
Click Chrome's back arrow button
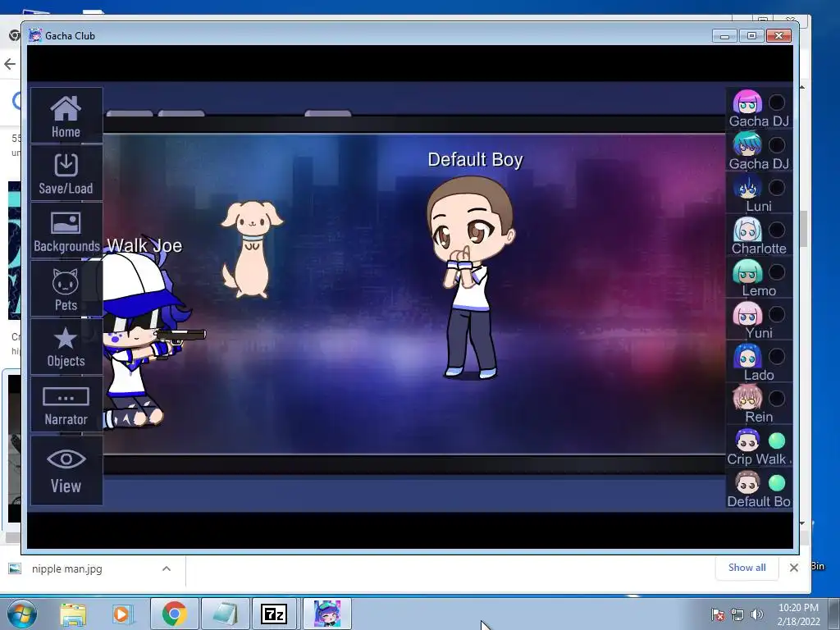[x=10, y=64]
